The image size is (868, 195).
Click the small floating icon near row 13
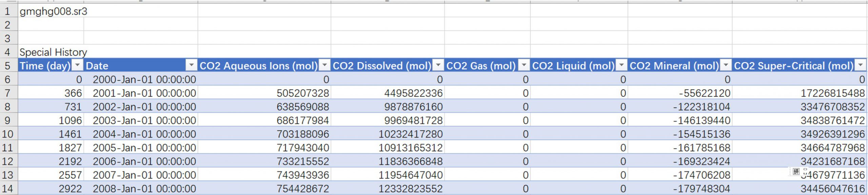click(796, 171)
